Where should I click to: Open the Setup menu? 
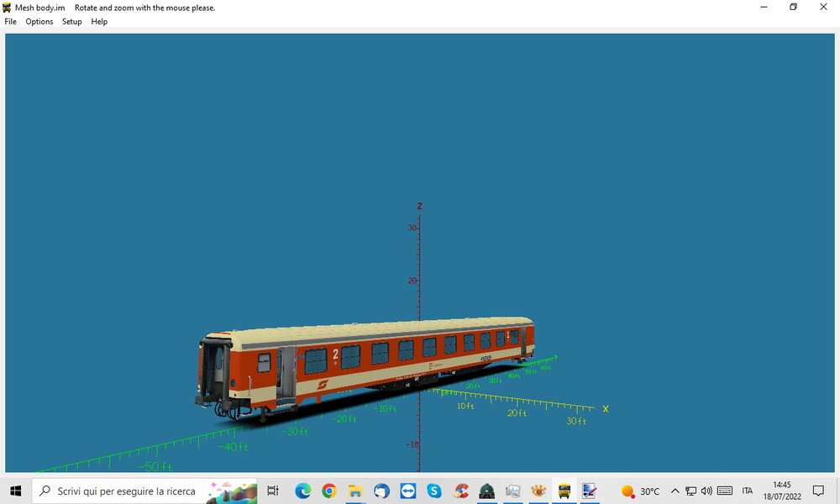click(71, 22)
